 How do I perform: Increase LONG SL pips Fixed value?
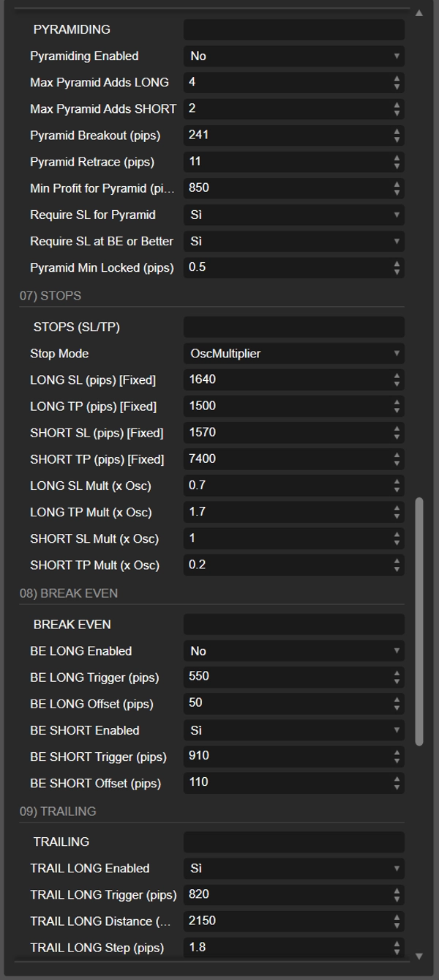(x=397, y=376)
